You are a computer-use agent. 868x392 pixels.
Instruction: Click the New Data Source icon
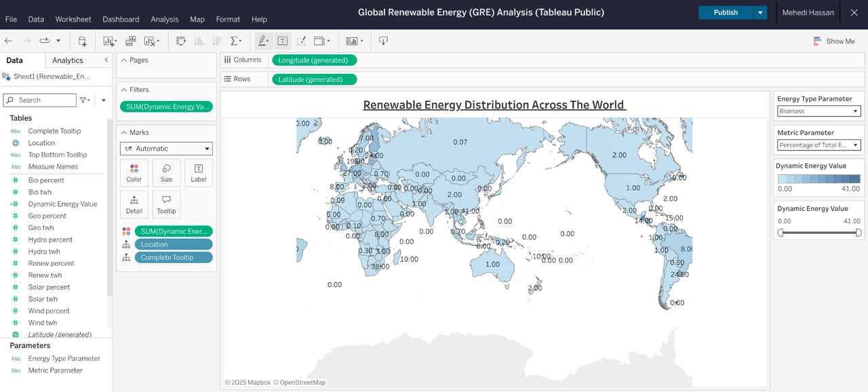(82, 41)
